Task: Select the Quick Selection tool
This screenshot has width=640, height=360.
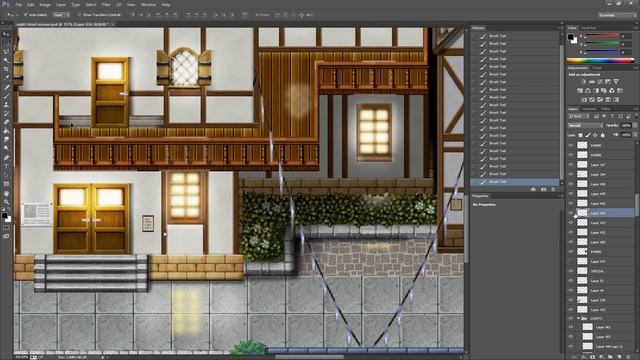Action: point(6,60)
